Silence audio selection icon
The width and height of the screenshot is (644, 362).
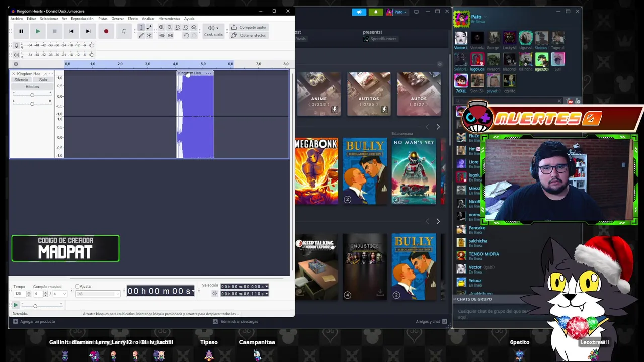click(x=170, y=35)
